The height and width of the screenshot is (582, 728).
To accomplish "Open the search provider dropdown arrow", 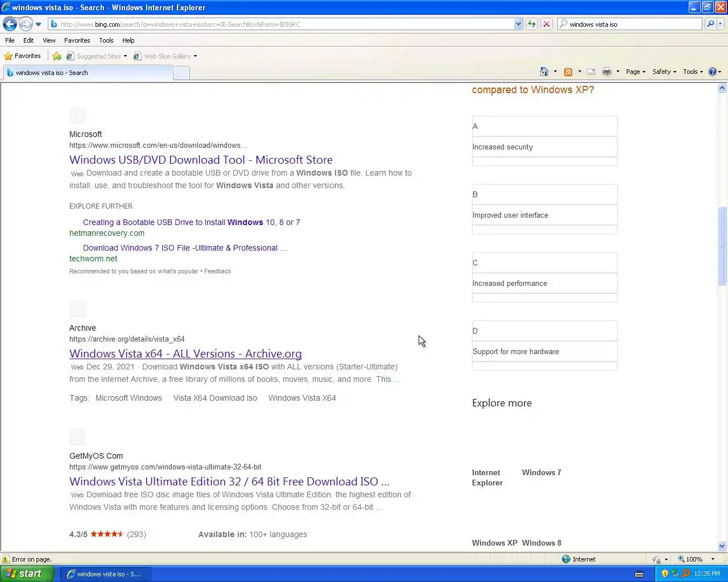I will [x=721, y=24].
